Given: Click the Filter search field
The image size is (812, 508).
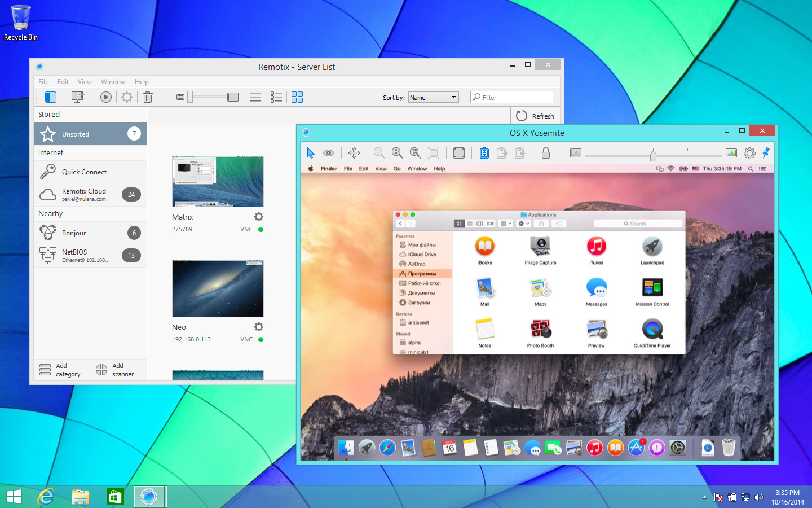Looking at the screenshot, I should [511, 97].
